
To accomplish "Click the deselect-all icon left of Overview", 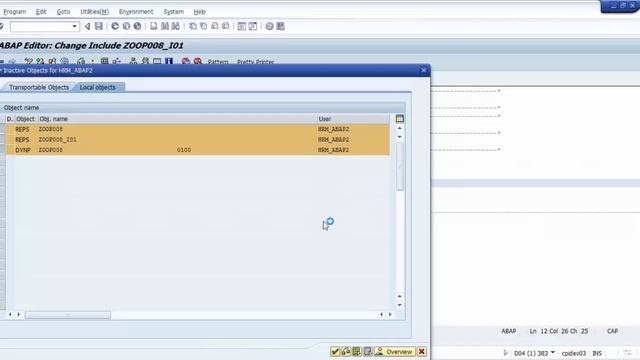I will [367, 351].
